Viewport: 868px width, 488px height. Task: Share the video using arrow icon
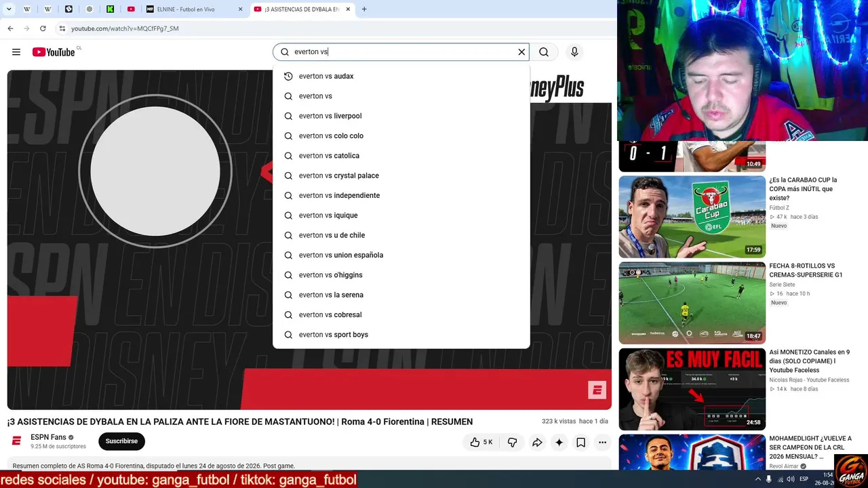click(x=537, y=443)
